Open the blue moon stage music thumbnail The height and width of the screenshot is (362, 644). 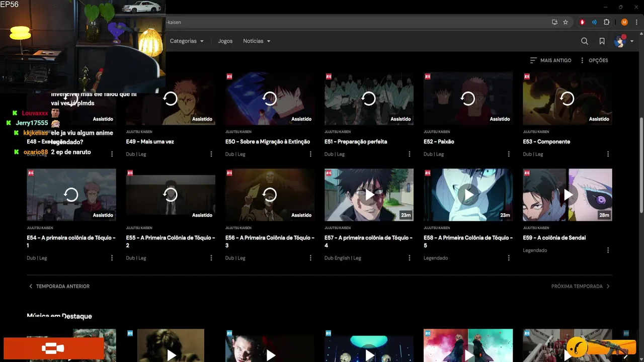click(369, 345)
